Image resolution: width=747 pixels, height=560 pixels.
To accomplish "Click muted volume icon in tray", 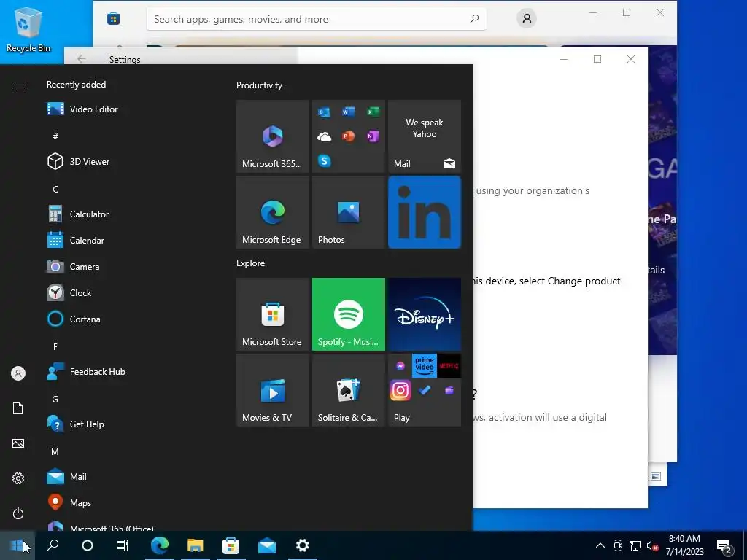I will pos(652,545).
